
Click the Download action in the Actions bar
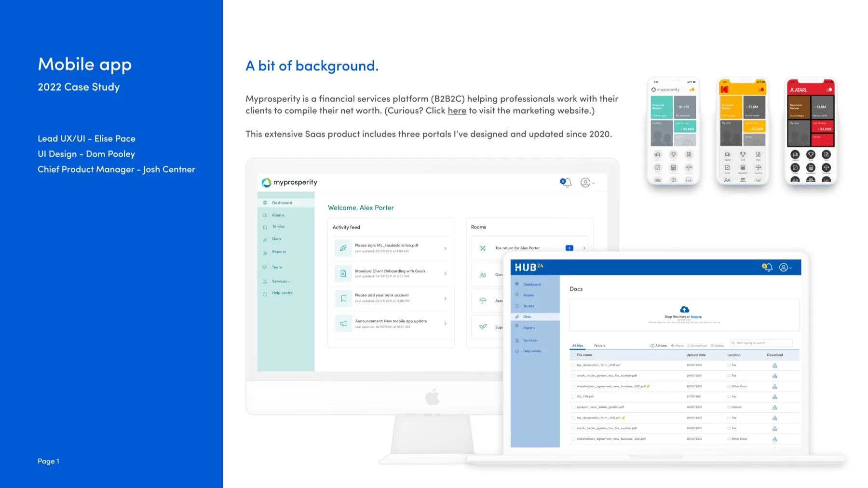pos(697,346)
